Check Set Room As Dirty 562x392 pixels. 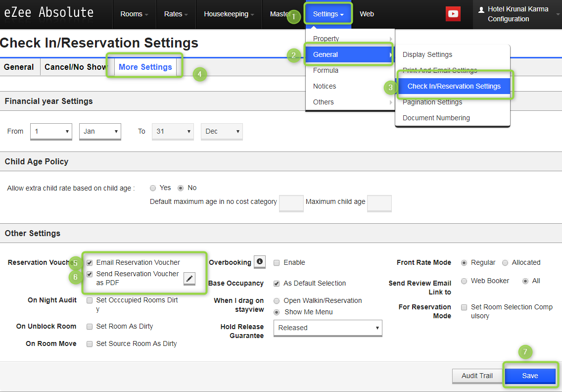90,327
